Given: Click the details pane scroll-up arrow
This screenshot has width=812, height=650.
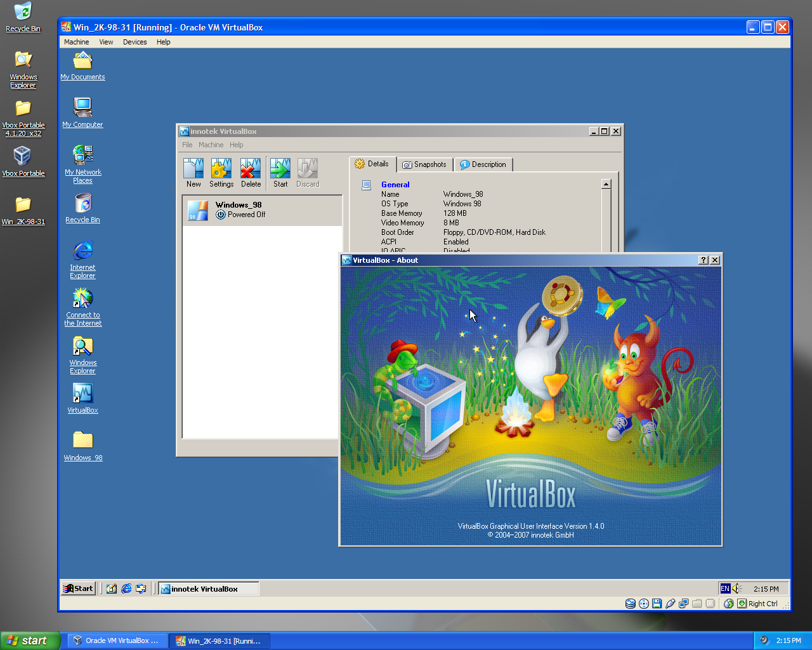Looking at the screenshot, I should click(606, 184).
